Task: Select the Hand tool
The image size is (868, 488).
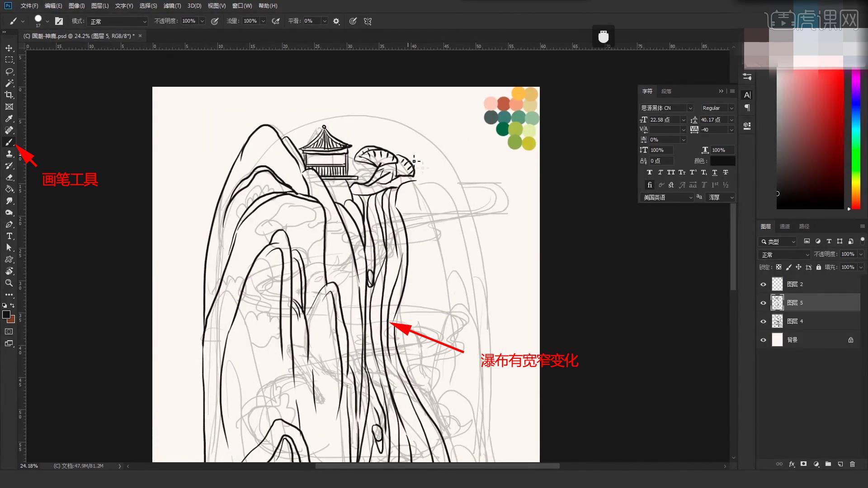Action: point(9,271)
